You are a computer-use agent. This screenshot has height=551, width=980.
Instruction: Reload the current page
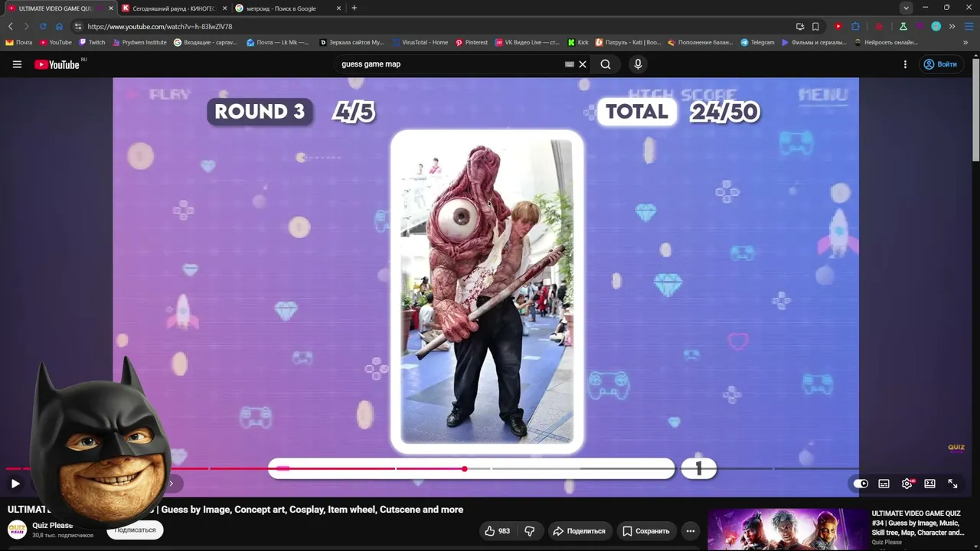(x=43, y=26)
